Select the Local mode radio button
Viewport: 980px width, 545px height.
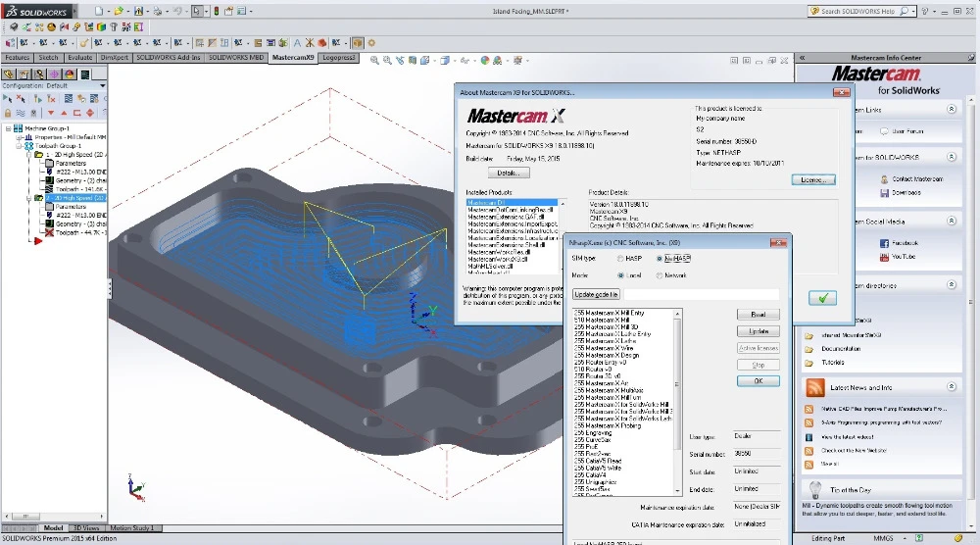click(x=619, y=275)
